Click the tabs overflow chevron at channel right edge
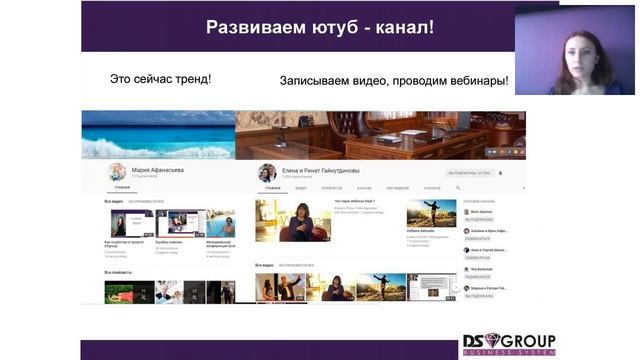Screen dimensions: 640x360 (524, 188)
